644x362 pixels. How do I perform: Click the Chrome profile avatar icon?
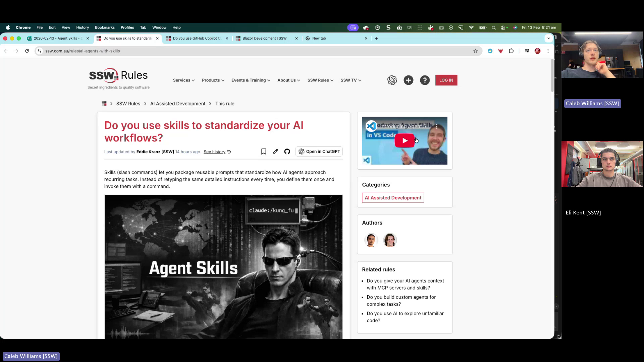[537, 51]
